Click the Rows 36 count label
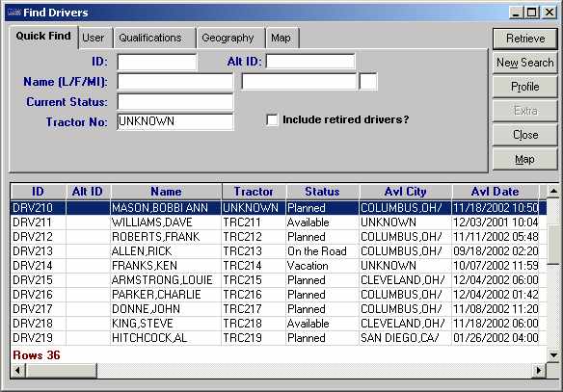The height and width of the screenshot is (392, 563). 37,355
